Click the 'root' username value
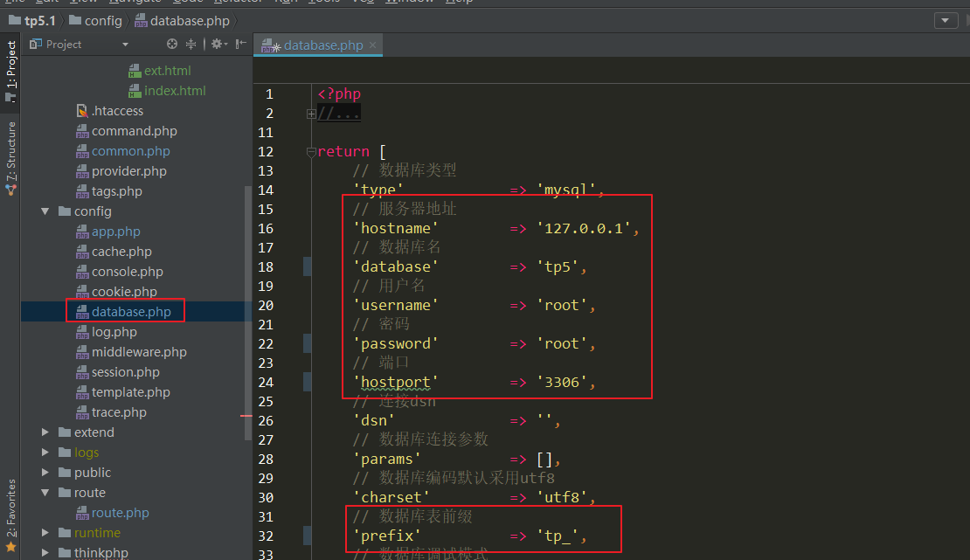 coord(562,305)
